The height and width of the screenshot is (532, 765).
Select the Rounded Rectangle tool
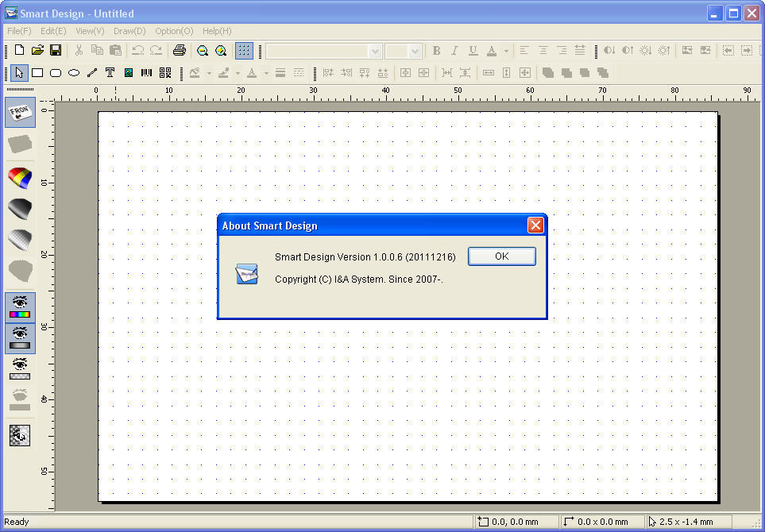coord(56,73)
